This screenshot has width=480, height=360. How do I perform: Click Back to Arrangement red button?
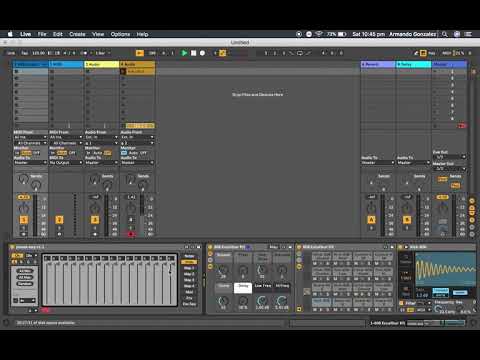pos(462,126)
